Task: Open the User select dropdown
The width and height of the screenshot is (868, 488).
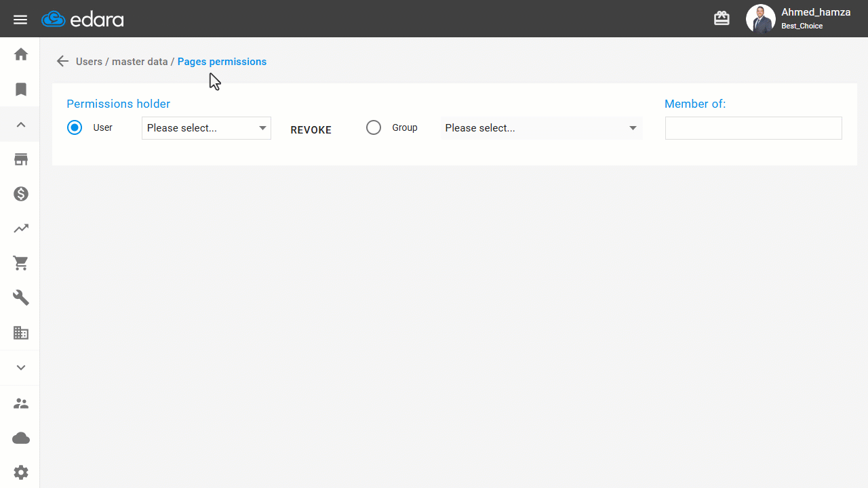Action: pyautogui.click(x=206, y=128)
